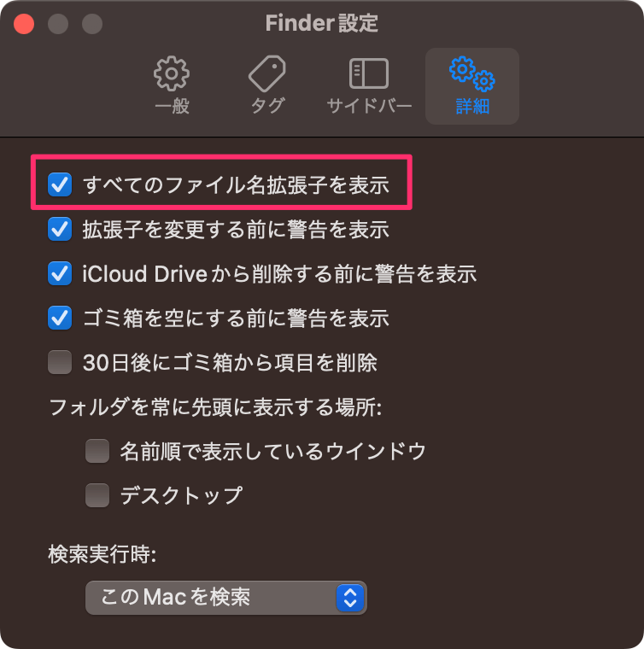
Task: Open the タグ tag icon tab
Action: [x=267, y=73]
